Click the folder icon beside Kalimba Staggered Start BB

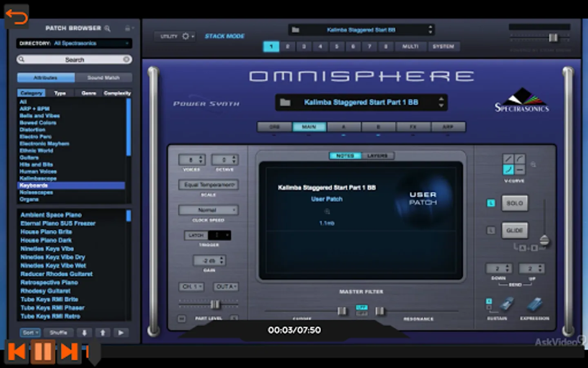[296, 30]
